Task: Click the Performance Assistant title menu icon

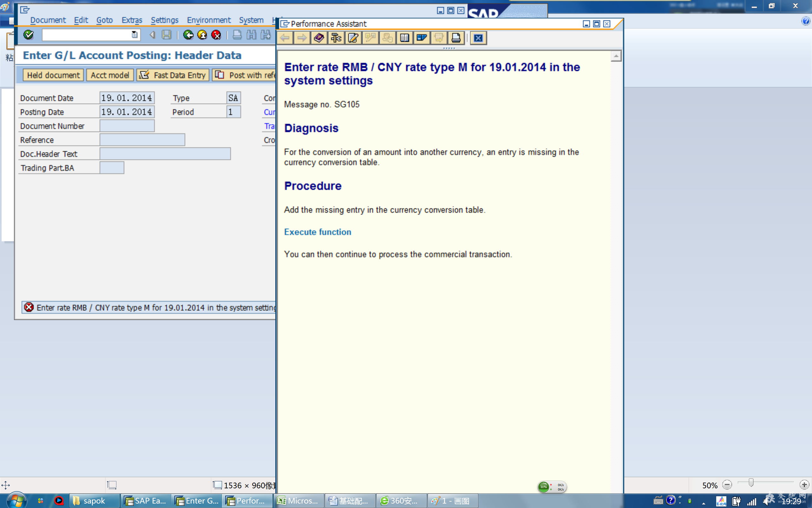Action: (285, 24)
